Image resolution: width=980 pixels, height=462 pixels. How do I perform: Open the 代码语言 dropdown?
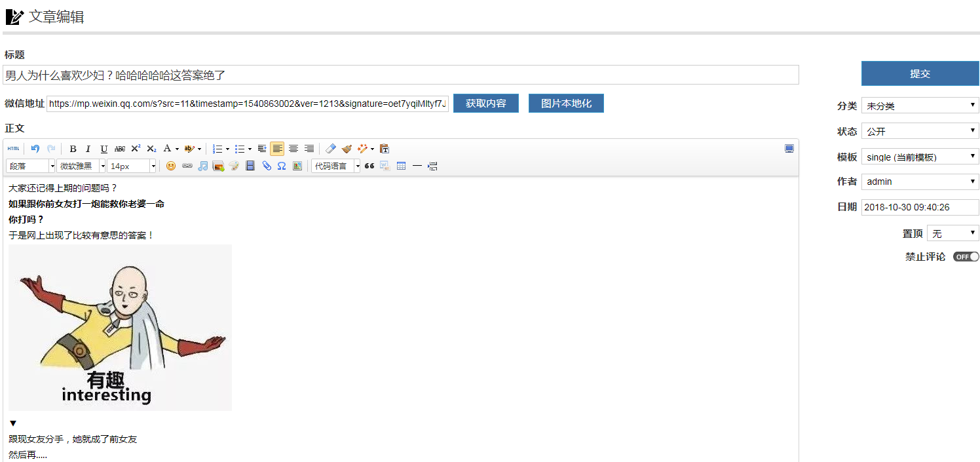[336, 166]
